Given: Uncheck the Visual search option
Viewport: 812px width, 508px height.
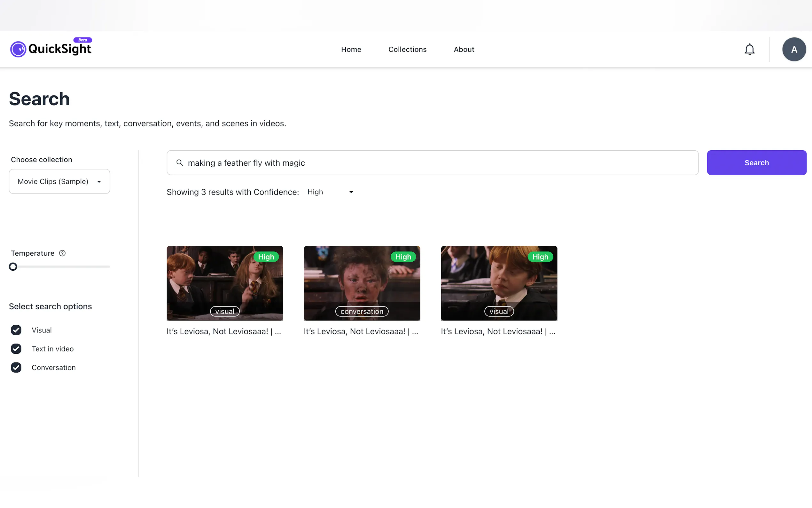Looking at the screenshot, I should click(16, 330).
